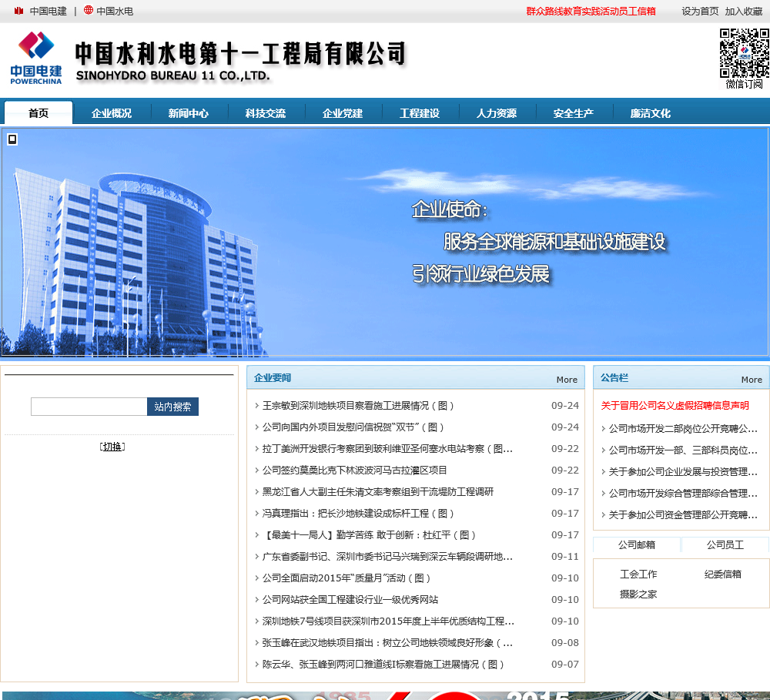Screen dimensions: 770x700
Task: Open news 【最美十一局人】勤学苦练 敢于创新：杜红平
Action: coord(370,535)
